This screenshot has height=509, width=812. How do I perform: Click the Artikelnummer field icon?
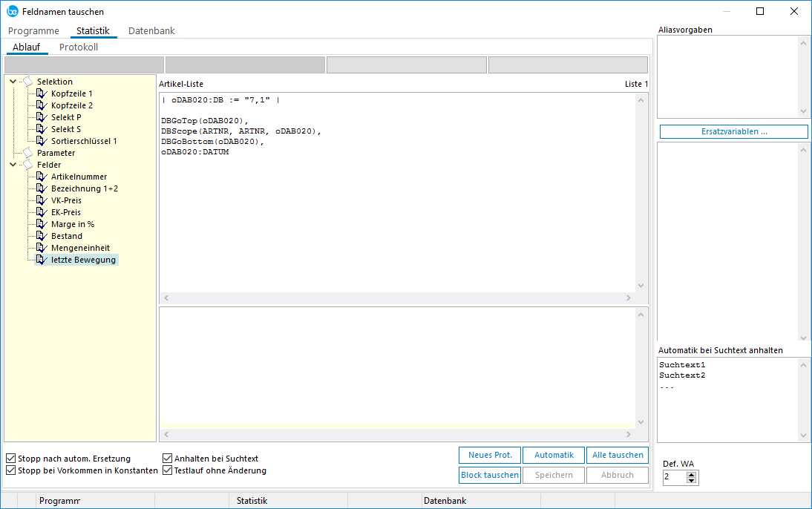(42, 177)
